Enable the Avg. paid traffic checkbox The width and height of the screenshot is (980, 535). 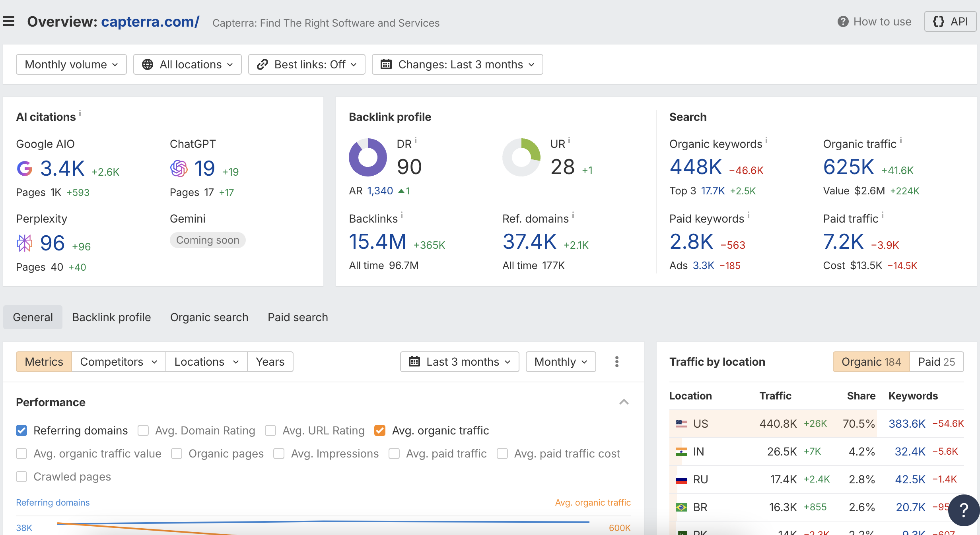click(x=394, y=454)
